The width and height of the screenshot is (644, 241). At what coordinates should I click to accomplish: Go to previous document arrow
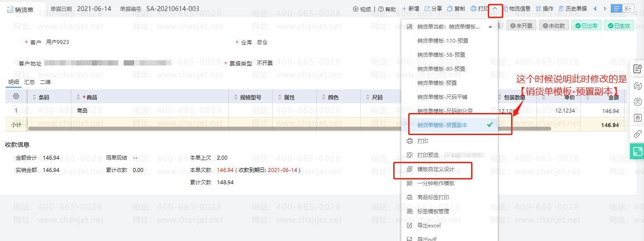coord(595,9)
